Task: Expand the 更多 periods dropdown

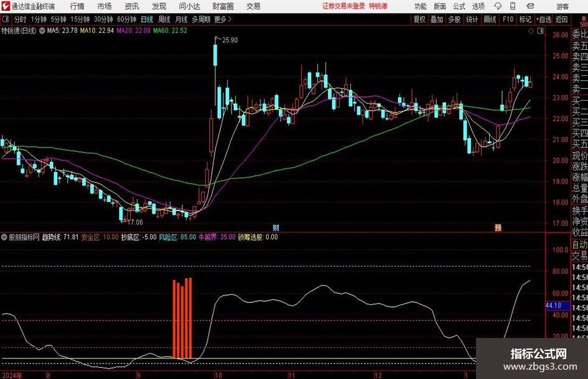Action: [222, 19]
